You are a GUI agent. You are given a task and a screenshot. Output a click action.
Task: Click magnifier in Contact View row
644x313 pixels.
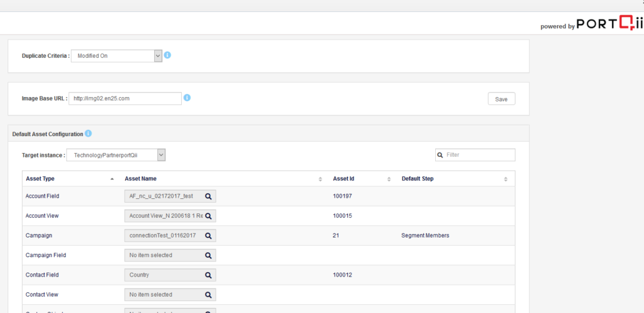tap(208, 295)
